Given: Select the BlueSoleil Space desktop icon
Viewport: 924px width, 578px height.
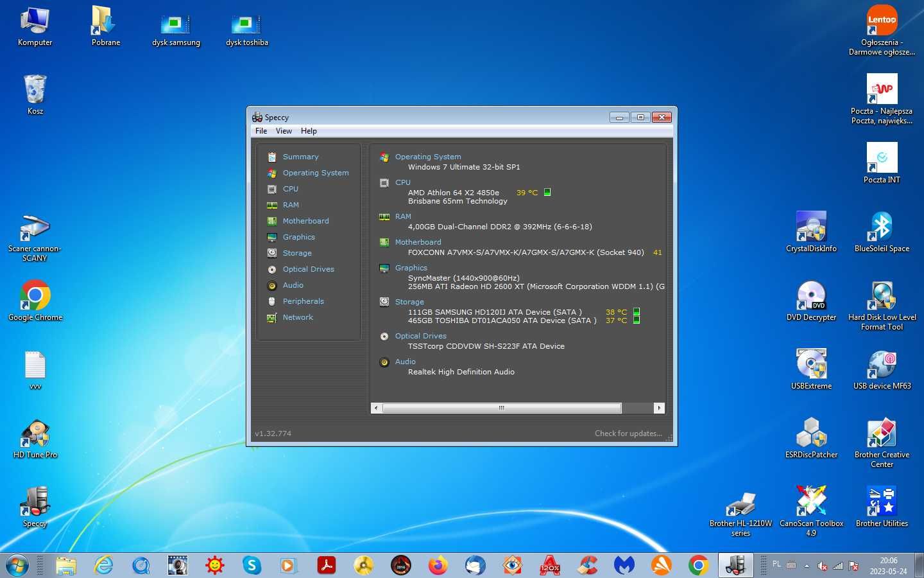Looking at the screenshot, I should click(882, 232).
